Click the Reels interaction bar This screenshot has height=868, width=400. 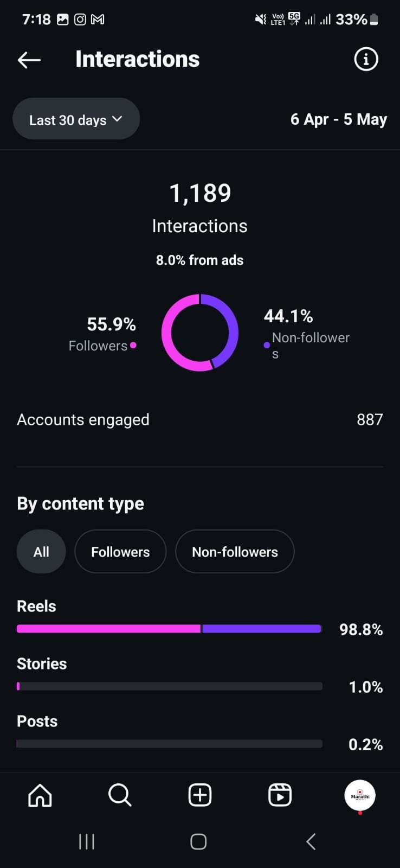(170, 629)
